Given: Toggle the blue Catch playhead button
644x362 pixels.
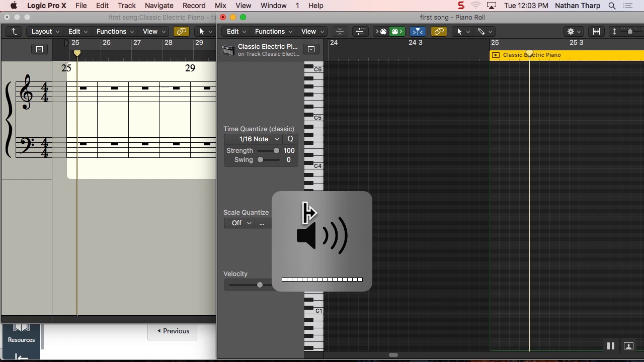Looking at the screenshot, I should point(418,31).
